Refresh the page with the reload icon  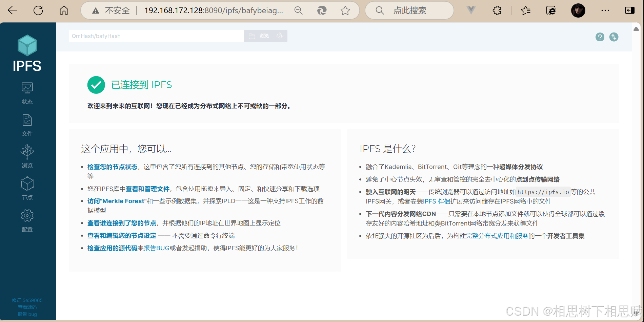pos(38,10)
